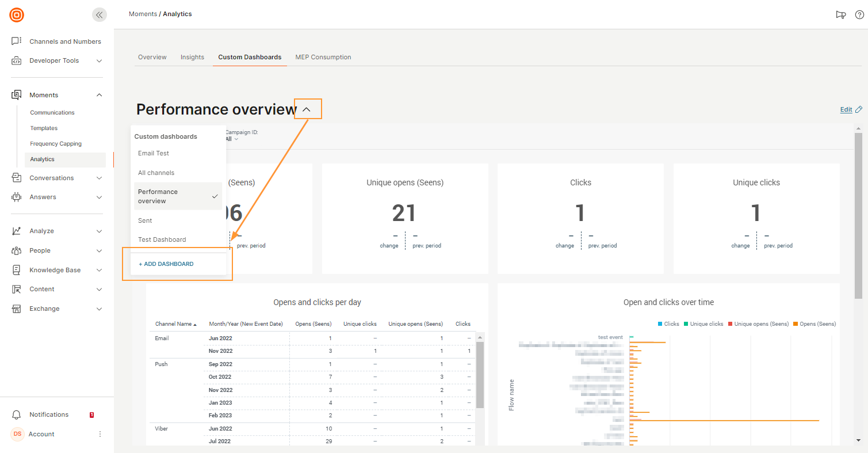This screenshot has width=868, height=453.
Task: Click the Account three-dot menu icon
Action: pyautogui.click(x=100, y=434)
